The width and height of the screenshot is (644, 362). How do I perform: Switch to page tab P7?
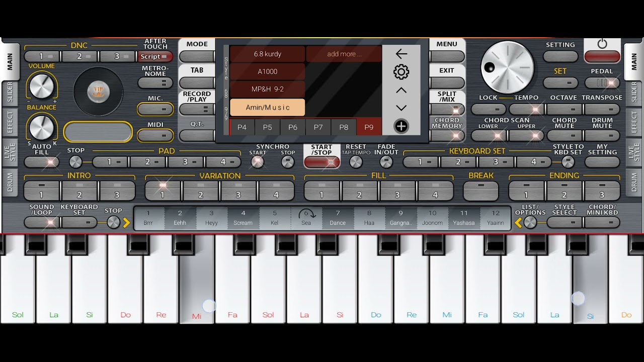click(x=318, y=127)
